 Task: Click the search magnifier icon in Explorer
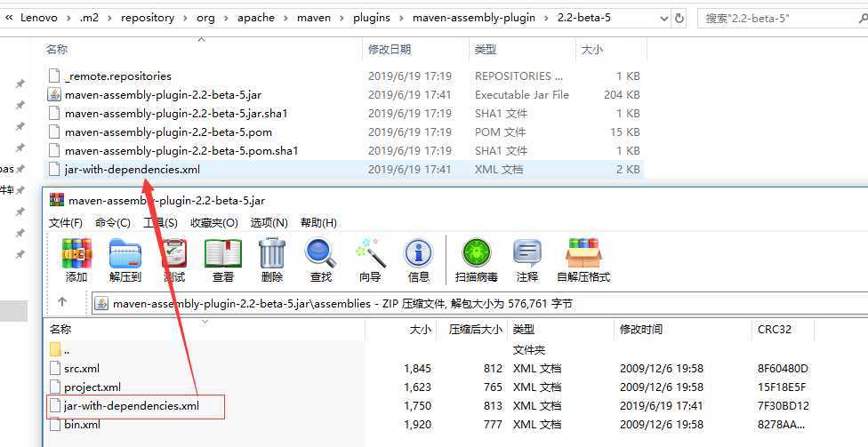(x=862, y=19)
